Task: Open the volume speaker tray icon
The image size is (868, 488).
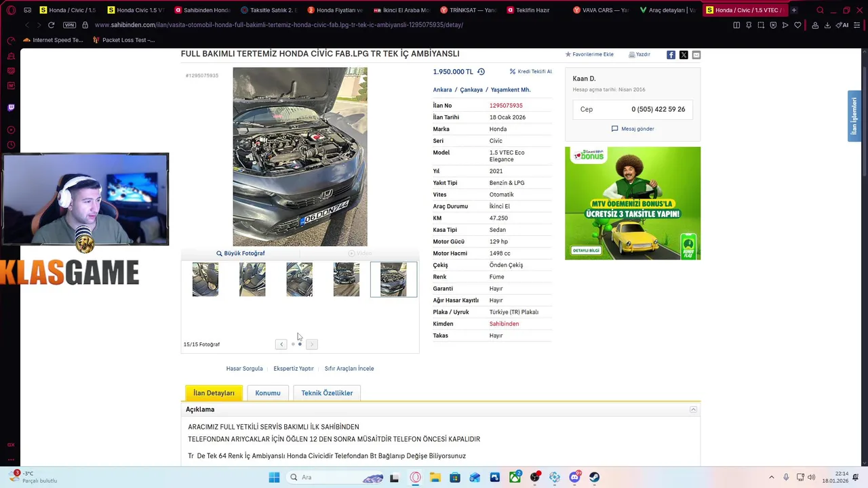Action: click(x=812, y=477)
